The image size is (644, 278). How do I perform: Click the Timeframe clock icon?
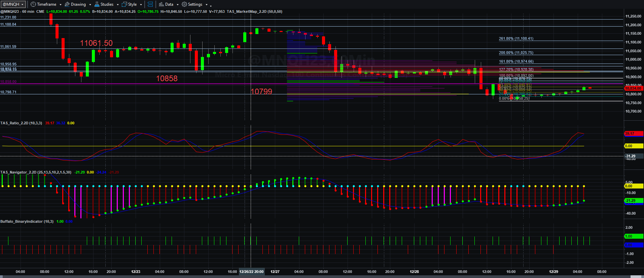(33, 4)
